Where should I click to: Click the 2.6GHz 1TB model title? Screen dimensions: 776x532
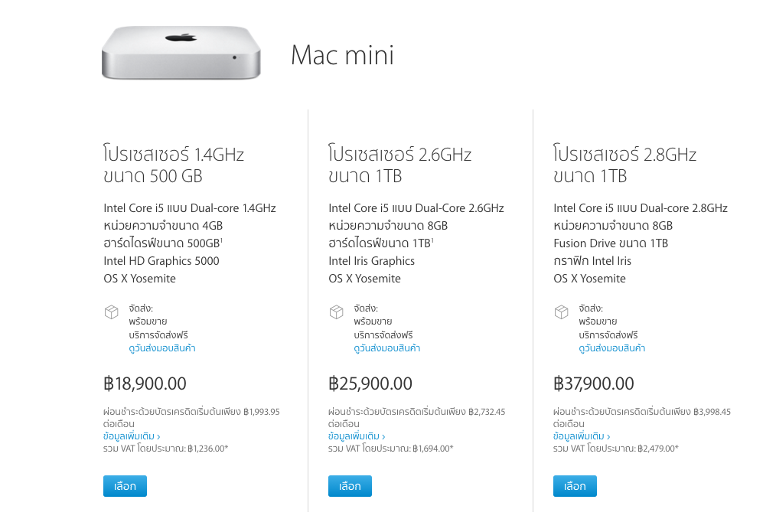[399, 165]
